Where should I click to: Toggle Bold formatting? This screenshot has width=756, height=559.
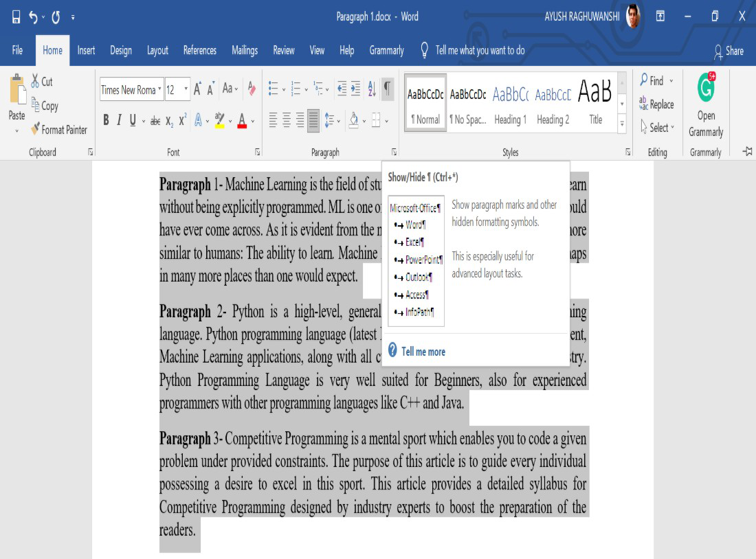pos(106,120)
